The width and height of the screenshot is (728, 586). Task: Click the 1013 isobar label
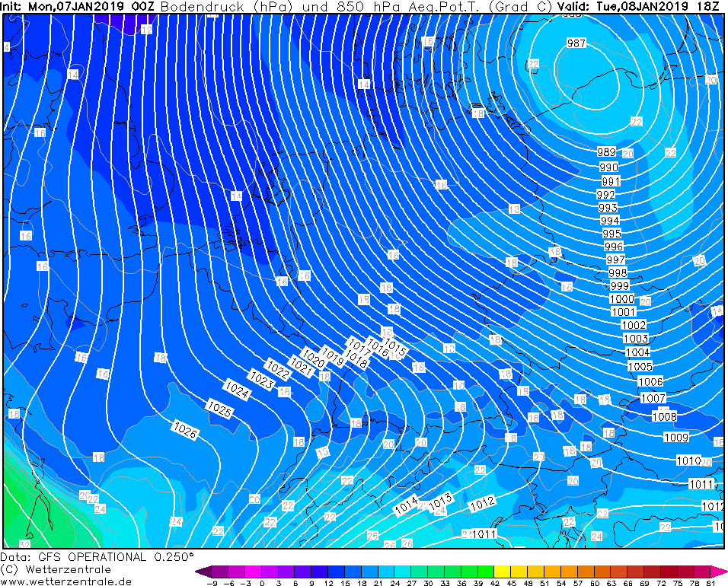point(439,503)
